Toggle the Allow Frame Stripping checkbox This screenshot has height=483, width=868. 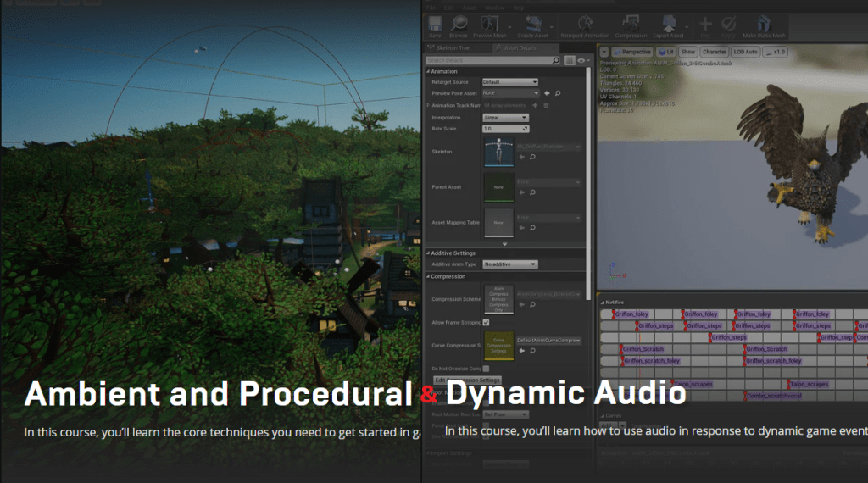click(x=486, y=323)
